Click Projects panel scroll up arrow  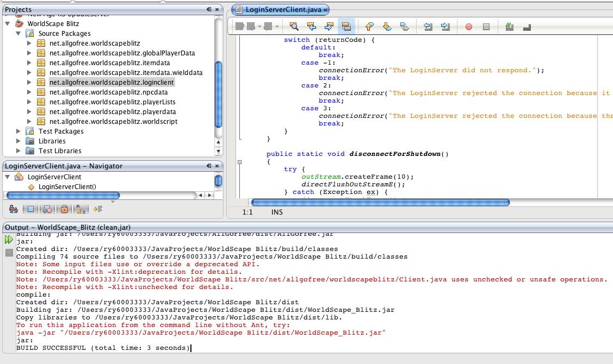tap(219, 142)
